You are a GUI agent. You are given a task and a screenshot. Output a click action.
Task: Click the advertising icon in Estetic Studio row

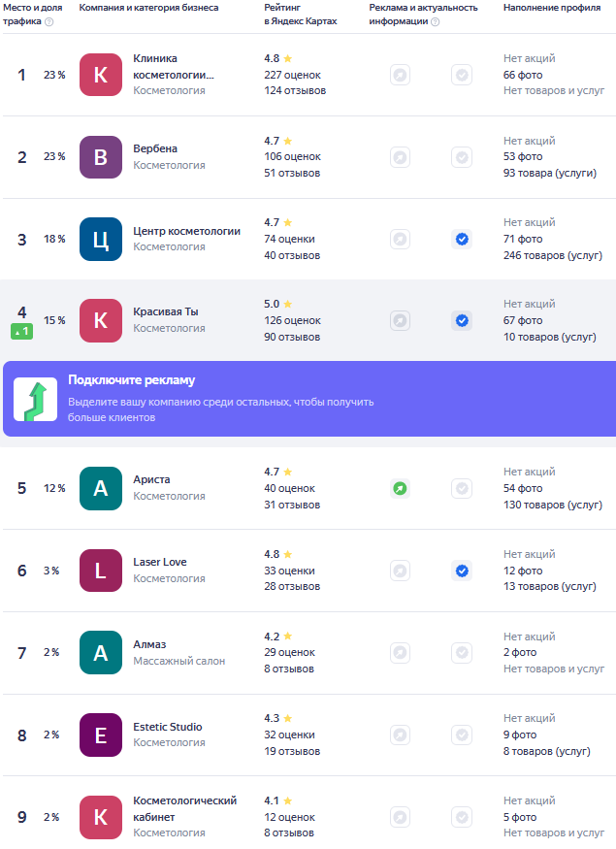pyautogui.click(x=400, y=735)
